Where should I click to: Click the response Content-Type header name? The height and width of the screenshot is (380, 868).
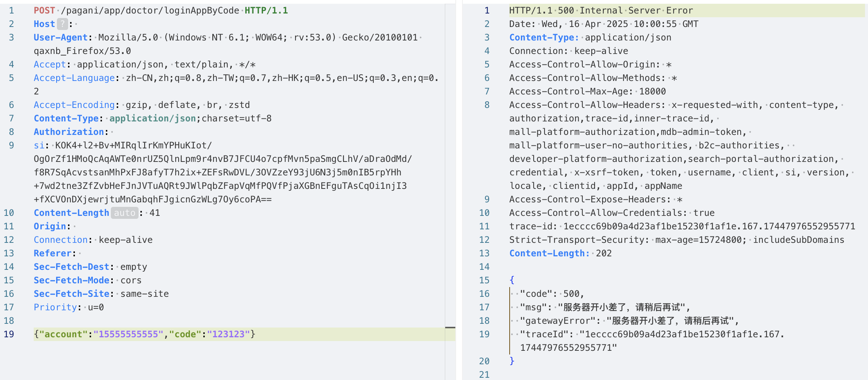tap(544, 37)
